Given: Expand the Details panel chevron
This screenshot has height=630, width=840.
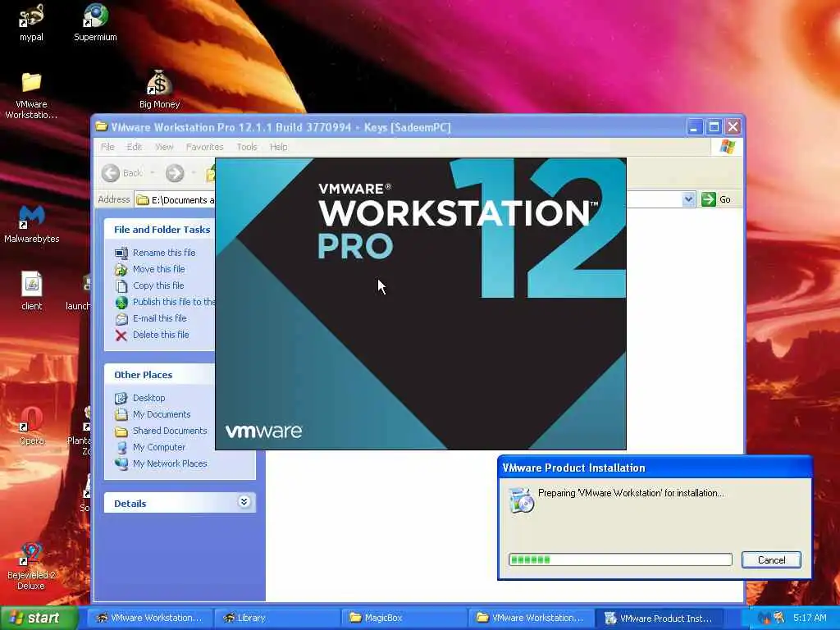Looking at the screenshot, I should coord(244,502).
